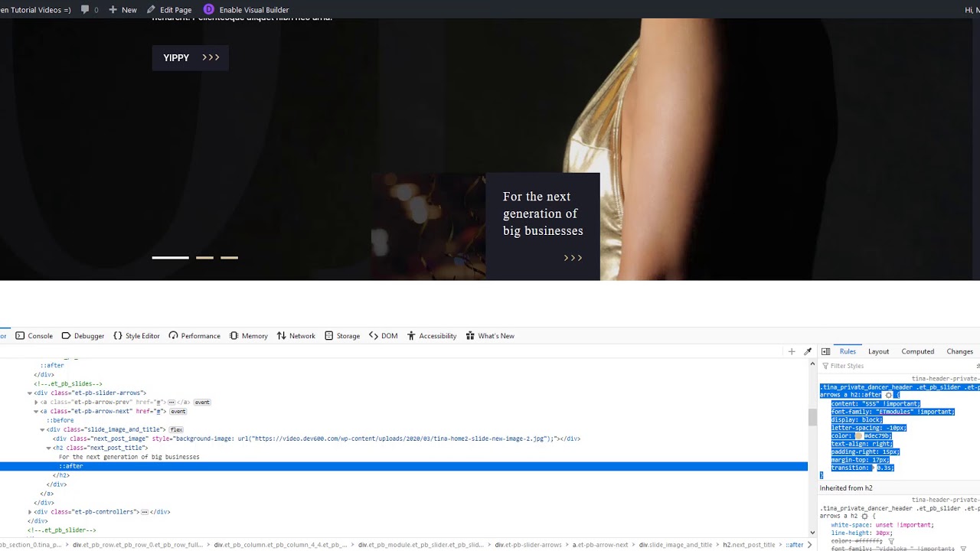Viewport: 980px width, 551px height.
Task: Open the Storage tab icon
Action: coord(328,336)
